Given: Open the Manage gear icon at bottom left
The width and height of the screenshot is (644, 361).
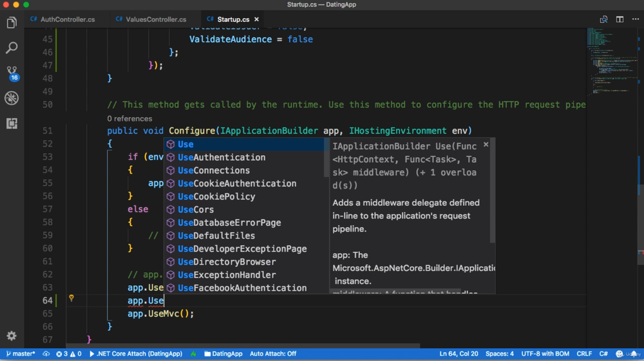Looking at the screenshot, I should click(x=12, y=336).
